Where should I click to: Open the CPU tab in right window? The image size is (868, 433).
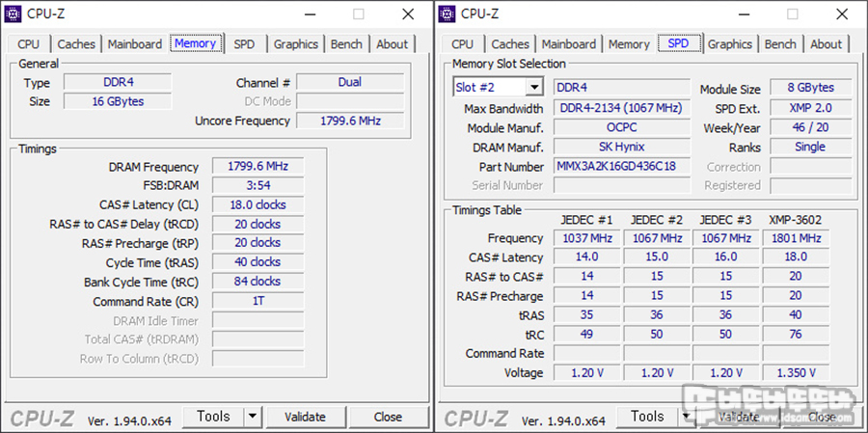[462, 44]
